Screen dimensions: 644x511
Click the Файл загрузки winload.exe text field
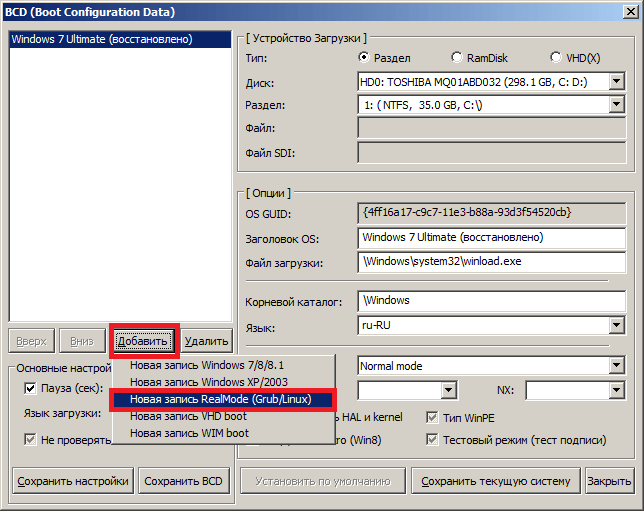492,262
